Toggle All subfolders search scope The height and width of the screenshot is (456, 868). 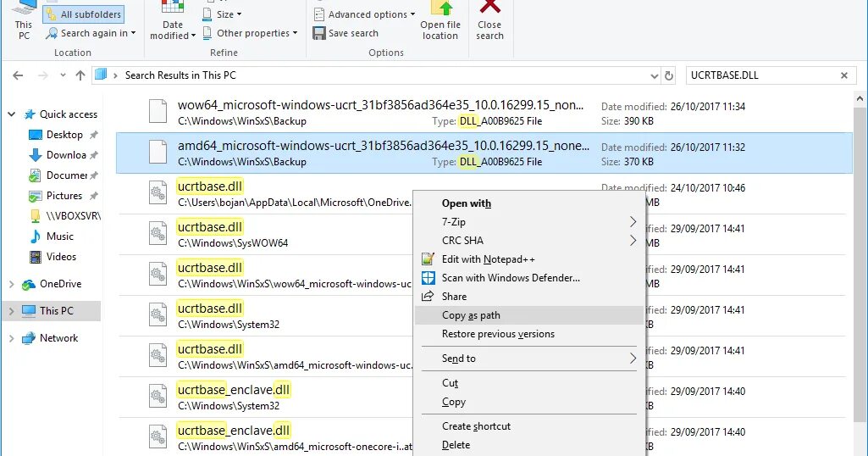pos(84,14)
